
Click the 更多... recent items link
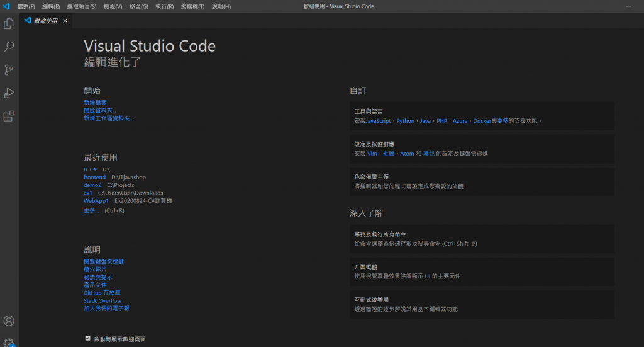click(91, 210)
